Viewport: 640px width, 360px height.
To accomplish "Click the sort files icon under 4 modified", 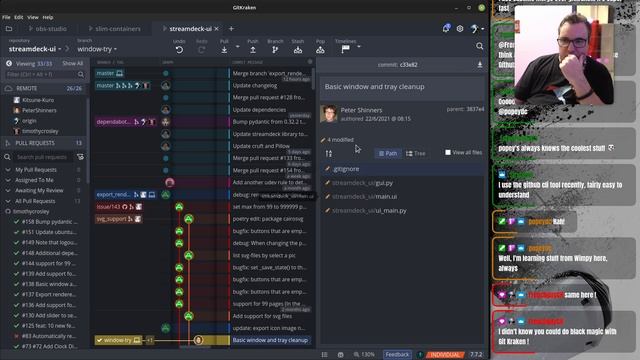I will (329, 153).
